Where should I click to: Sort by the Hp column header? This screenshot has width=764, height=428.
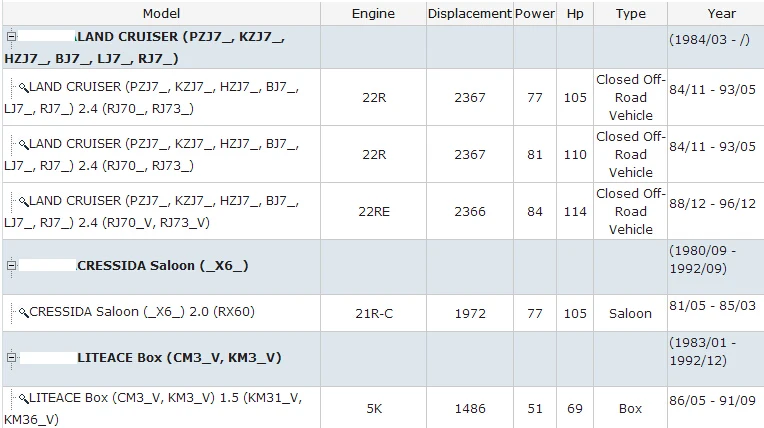pyautogui.click(x=575, y=14)
